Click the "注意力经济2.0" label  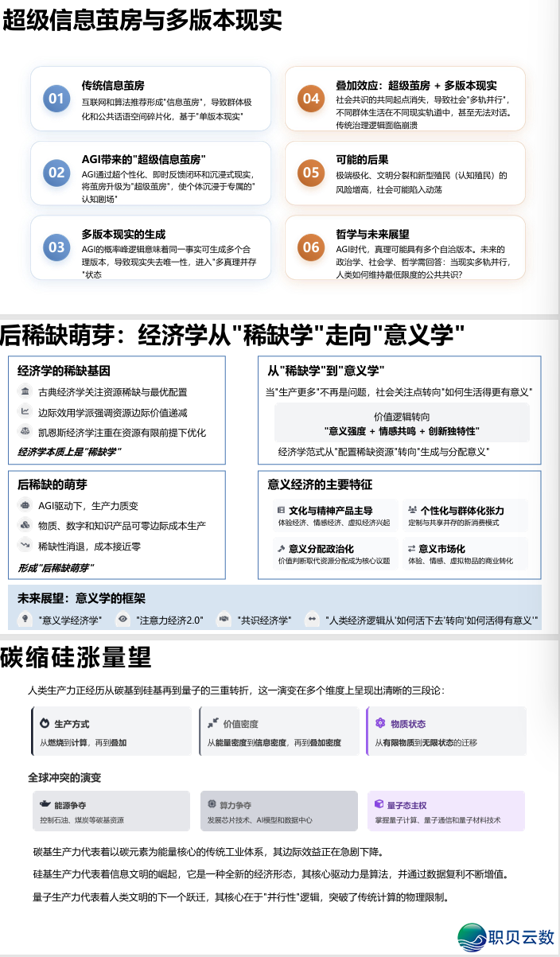[170, 619]
